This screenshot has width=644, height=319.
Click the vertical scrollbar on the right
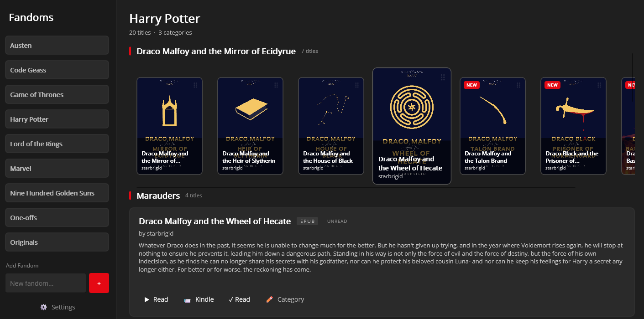[x=633, y=73]
